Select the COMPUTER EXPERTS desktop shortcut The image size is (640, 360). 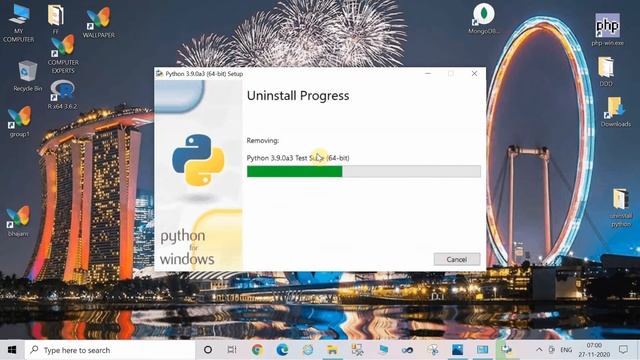(x=63, y=54)
